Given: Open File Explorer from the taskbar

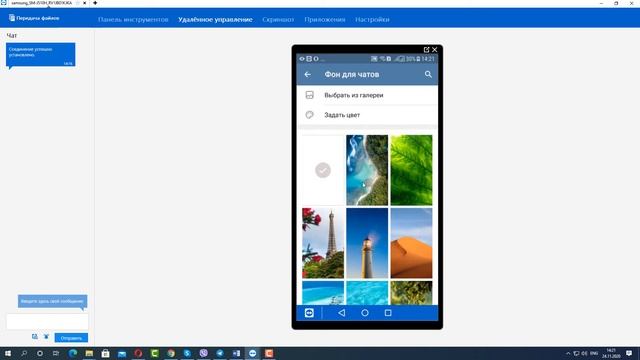Looking at the screenshot, I should click(x=89, y=353).
